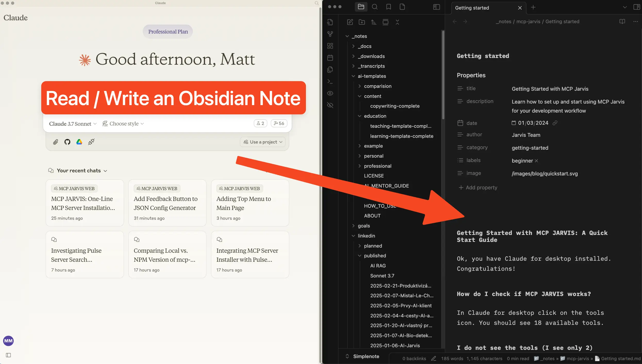Image resolution: width=642 pixels, height=364 pixels.
Task: Open the Choose style dropdown
Action: tap(123, 124)
